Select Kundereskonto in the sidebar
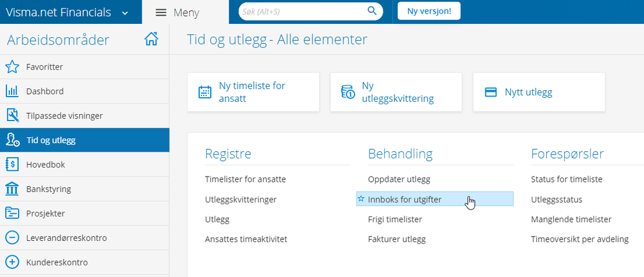The image size is (644, 277). 57,263
